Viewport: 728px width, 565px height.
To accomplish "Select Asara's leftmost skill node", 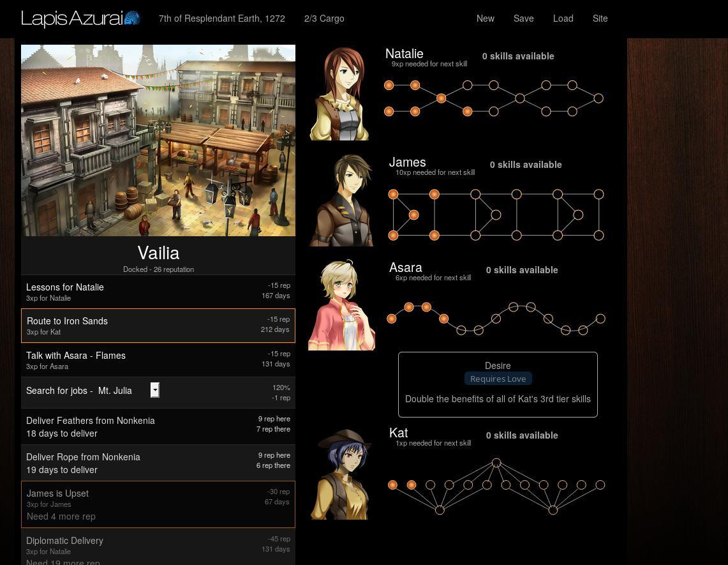I will 392,319.
